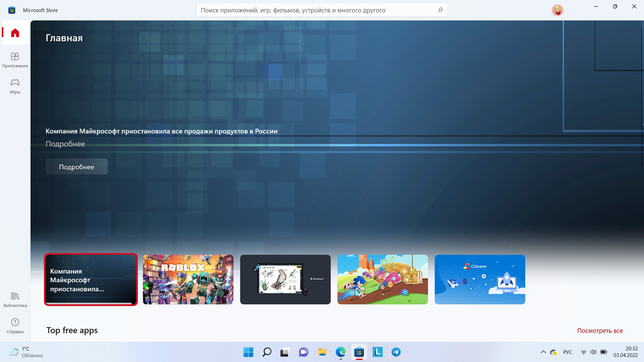The height and width of the screenshot is (362, 644).
Task: Open the weather widget showing 1°C
Action: [x=26, y=352]
